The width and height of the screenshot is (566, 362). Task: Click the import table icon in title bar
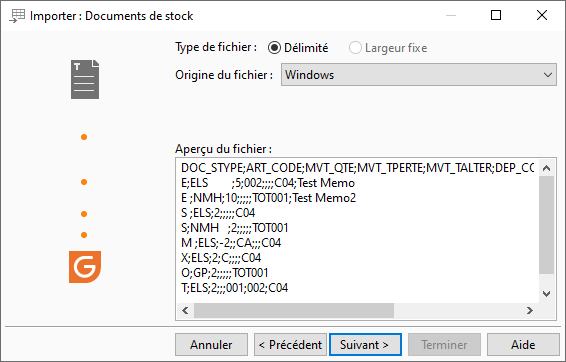point(17,16)
